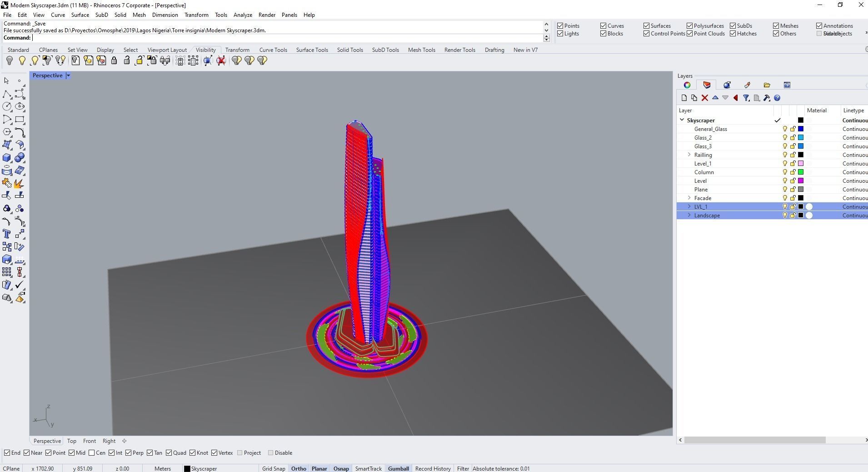Move layer down with the down arrow
Screen dimensions: 868x472
pos(725,98)
